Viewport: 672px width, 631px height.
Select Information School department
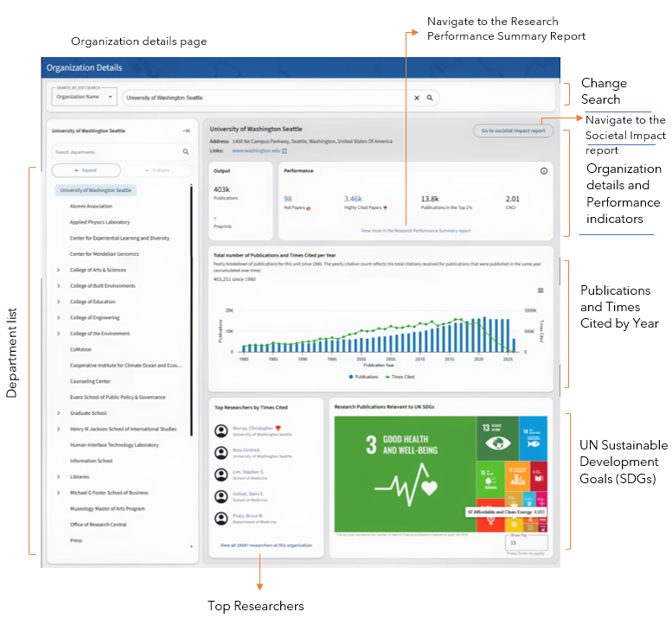(92, 461)
